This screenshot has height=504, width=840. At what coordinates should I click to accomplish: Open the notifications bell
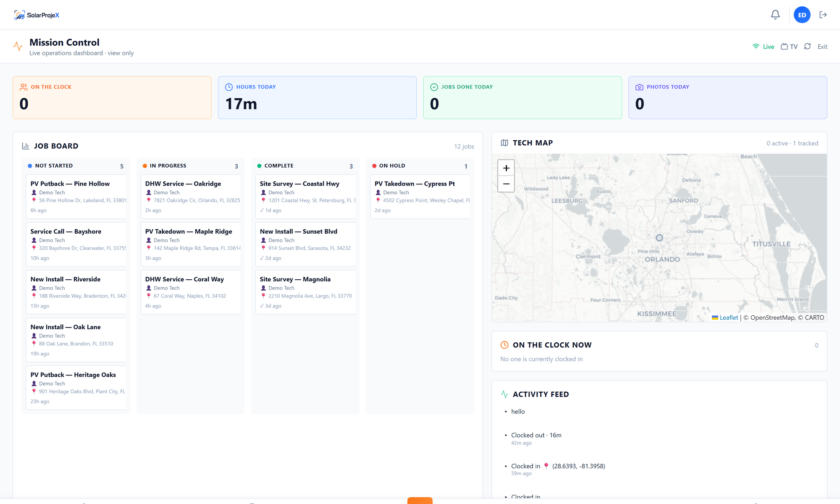[775, 15]
